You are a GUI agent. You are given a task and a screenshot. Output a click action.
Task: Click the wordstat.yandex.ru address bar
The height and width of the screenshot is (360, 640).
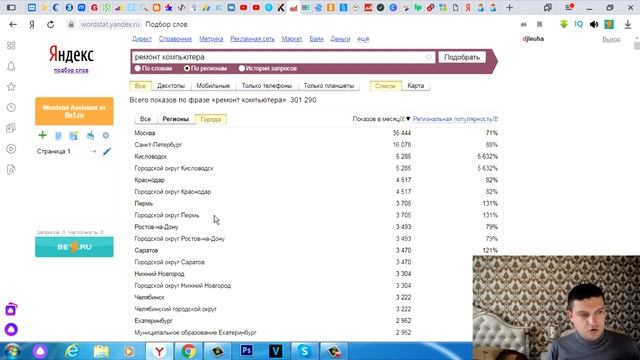tap(110, 24)
